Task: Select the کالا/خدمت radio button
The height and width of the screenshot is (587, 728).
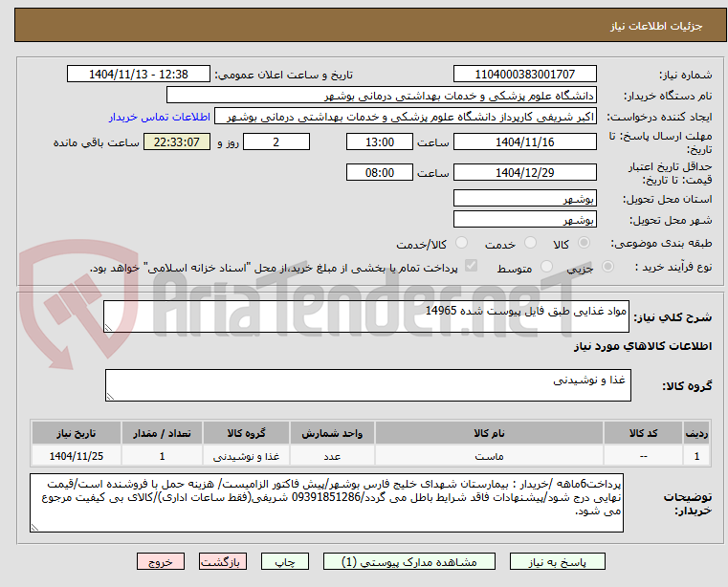Action: click(461, 243)
